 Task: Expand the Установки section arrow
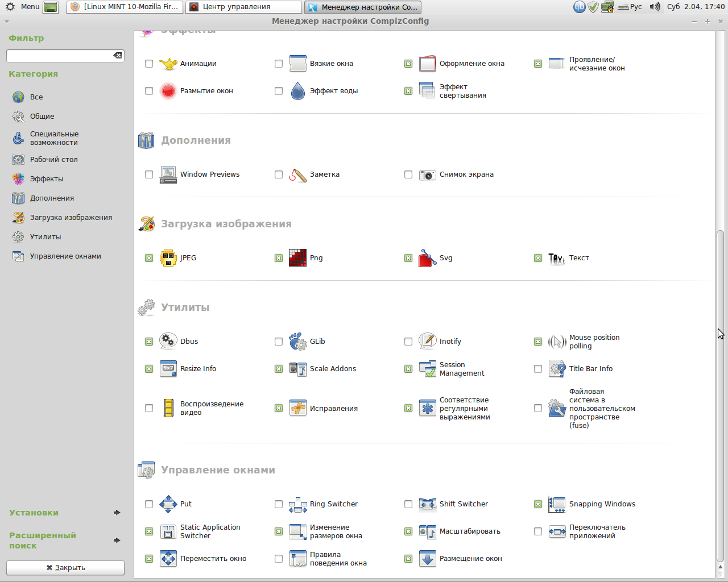(x=117, y=513)
